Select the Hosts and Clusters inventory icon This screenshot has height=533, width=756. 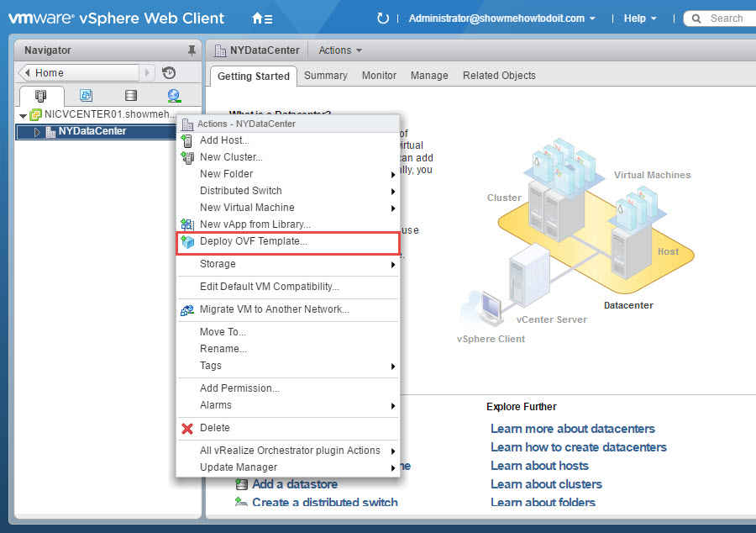(x=40, y=94)
